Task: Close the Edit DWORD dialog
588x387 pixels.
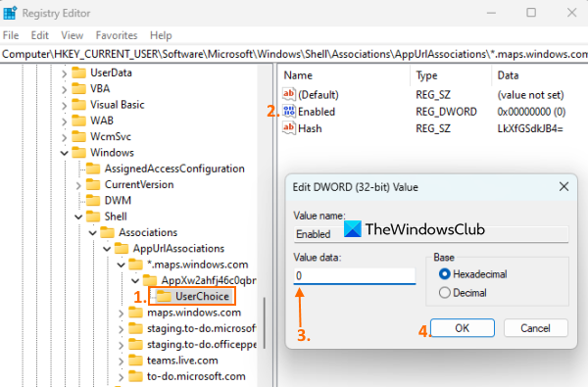Action: click(x=563, y=186)
